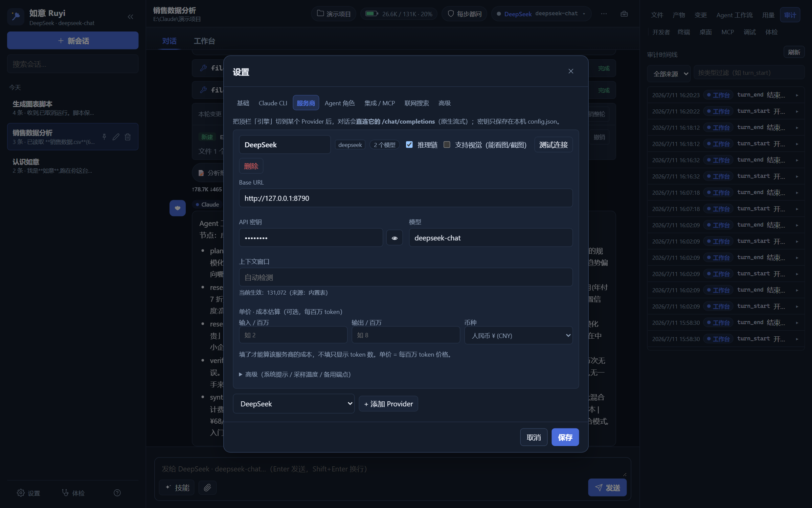Select the 服务商 settings tab
The height and width of the screenshot is (508, 812).
click(x=306, y=103)
